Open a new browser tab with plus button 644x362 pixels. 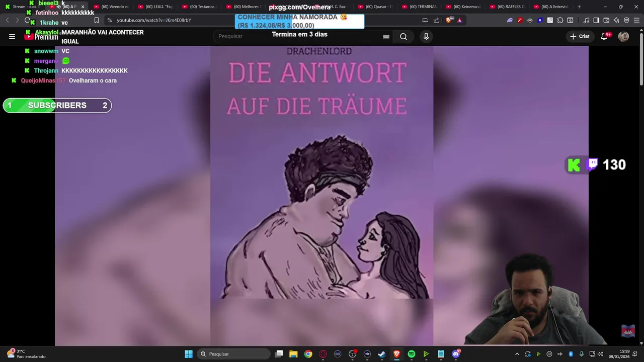(579, 7)
